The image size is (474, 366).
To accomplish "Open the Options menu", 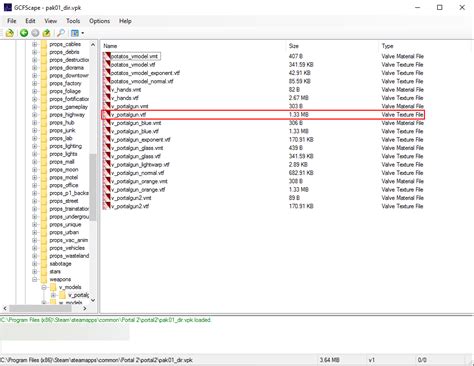I will (x=99, y=21).
